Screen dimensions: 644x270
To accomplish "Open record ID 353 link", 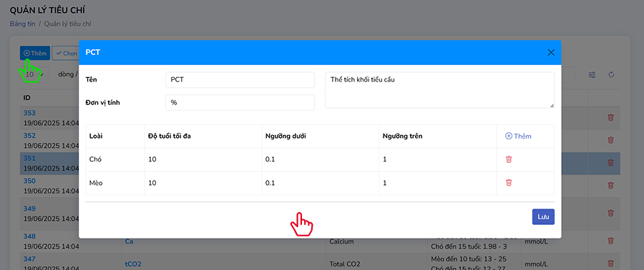I will click(x=29, y=113).
